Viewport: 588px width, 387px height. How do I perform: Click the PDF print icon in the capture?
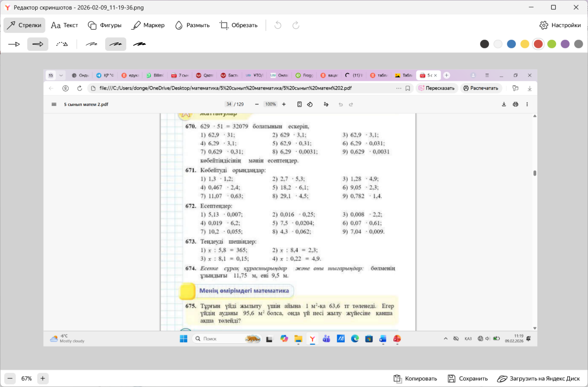[x=515, y=105]
